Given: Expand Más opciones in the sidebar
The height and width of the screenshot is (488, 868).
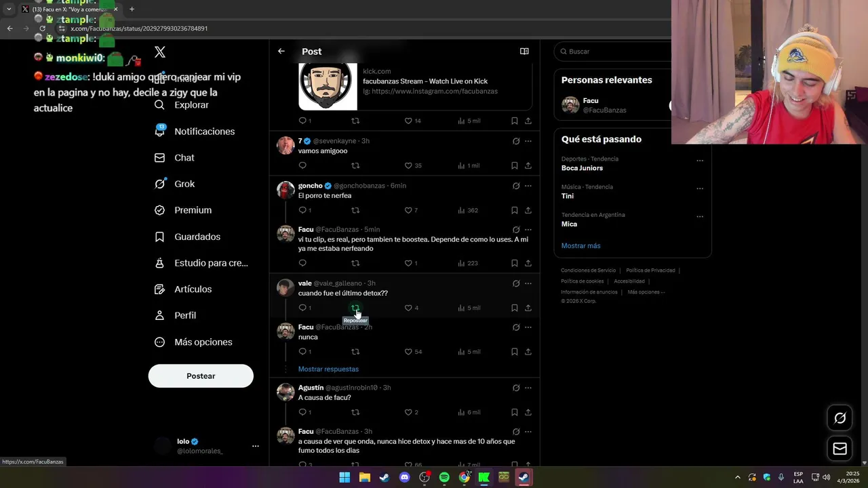Looking at the screenshot, I should pos(193,342).
